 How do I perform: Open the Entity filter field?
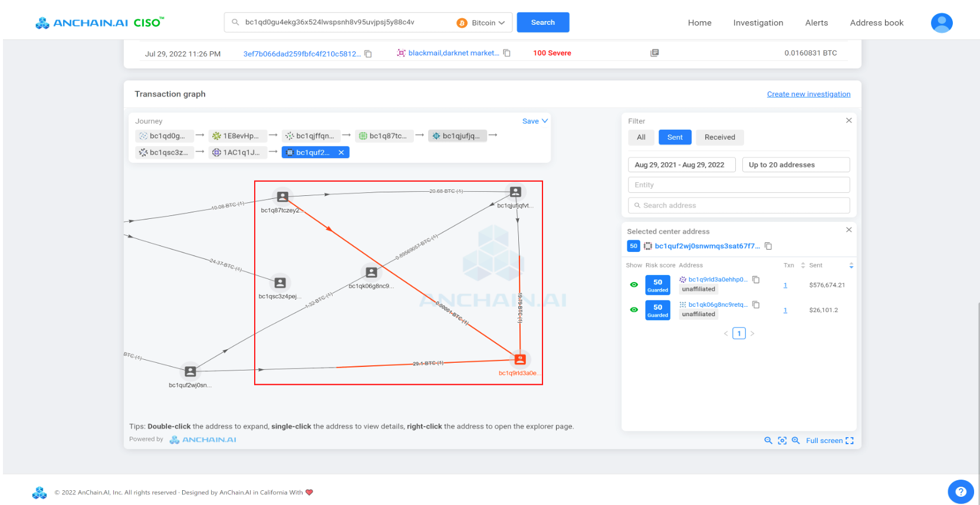739,185
